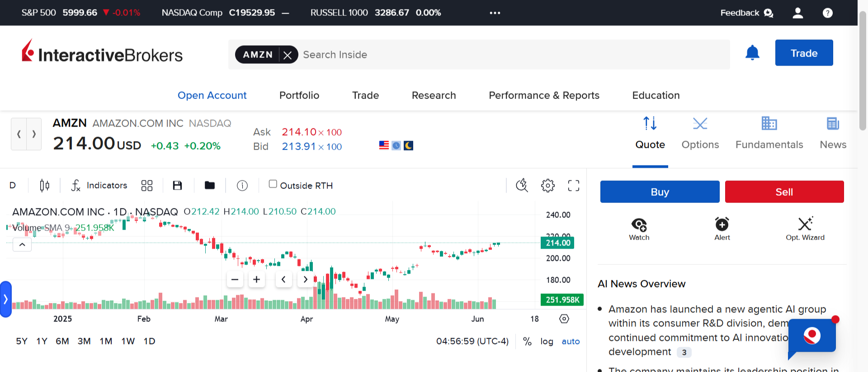Select the 1D time range
868x372 pixels.
(x=149, y=341)
